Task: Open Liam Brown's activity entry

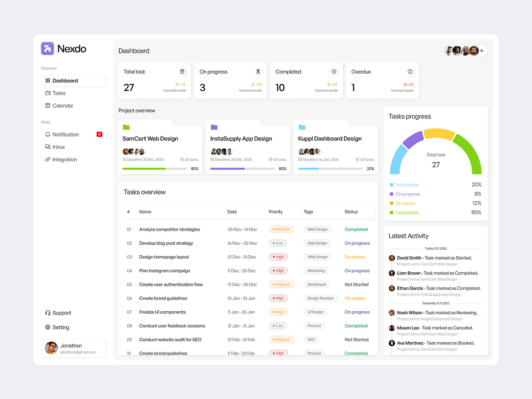Action: click(x=435, y=276)
